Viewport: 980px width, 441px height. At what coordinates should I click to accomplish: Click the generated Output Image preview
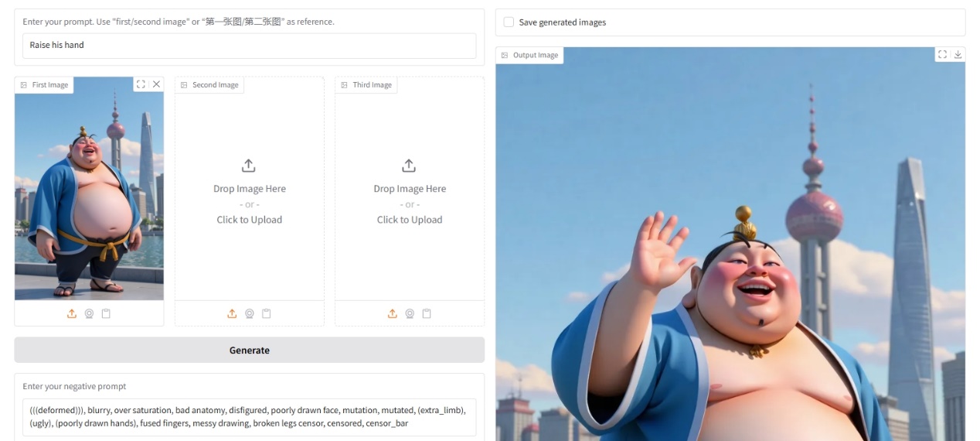[730, 244]
